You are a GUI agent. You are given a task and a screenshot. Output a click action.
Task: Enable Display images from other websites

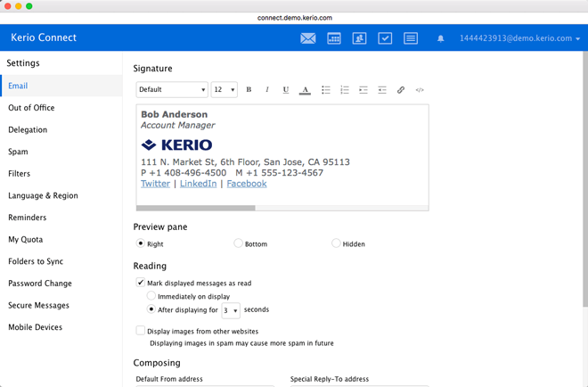pyautogui.click(x=141, y=331)
